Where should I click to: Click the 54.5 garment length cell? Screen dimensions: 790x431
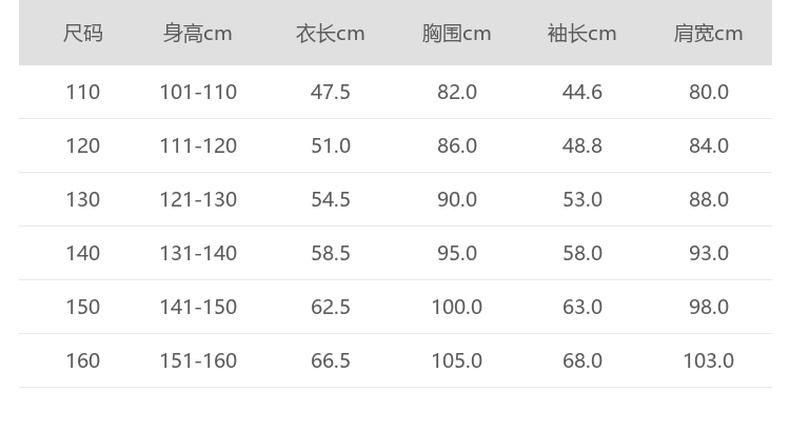pos(330,199)
